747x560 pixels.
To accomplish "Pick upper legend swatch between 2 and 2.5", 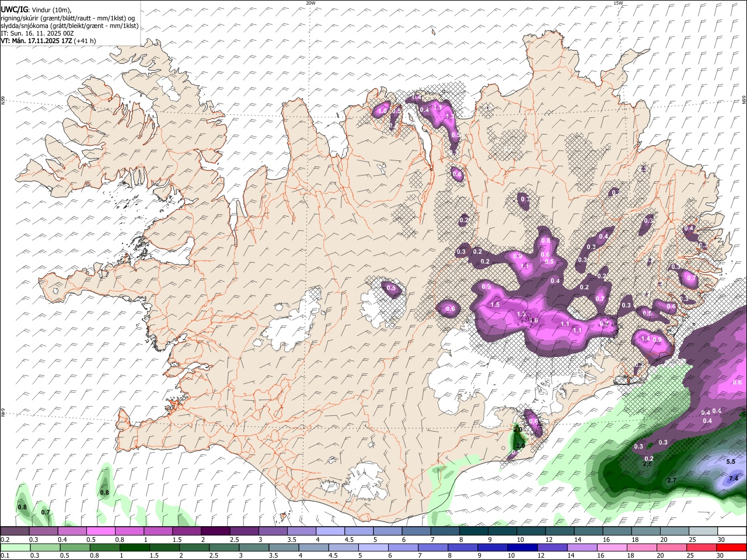I will (x=215, y=531).
